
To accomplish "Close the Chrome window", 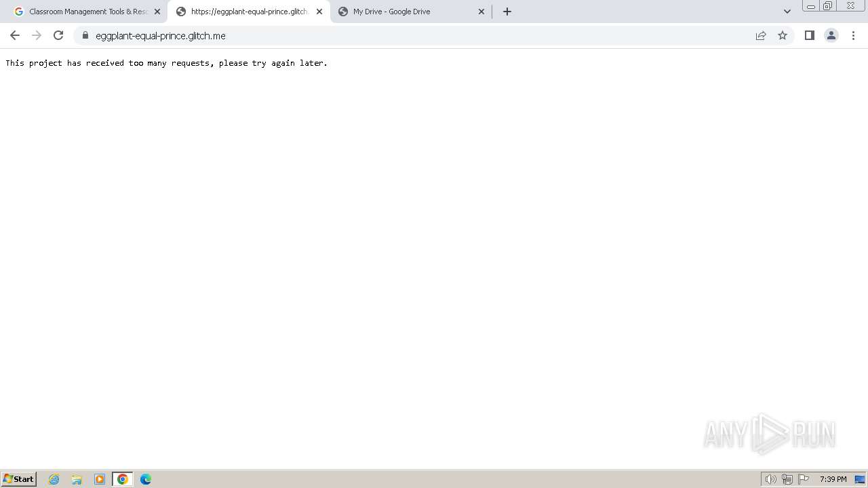I will click(850, 6).
